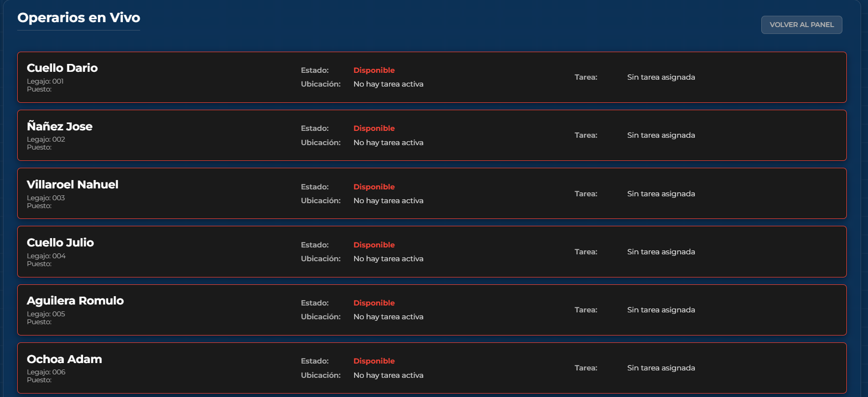The width and height of the screenshot is (868, 397).
Task: Click the Operarios en Vivo heading
Action: point(79,18)
